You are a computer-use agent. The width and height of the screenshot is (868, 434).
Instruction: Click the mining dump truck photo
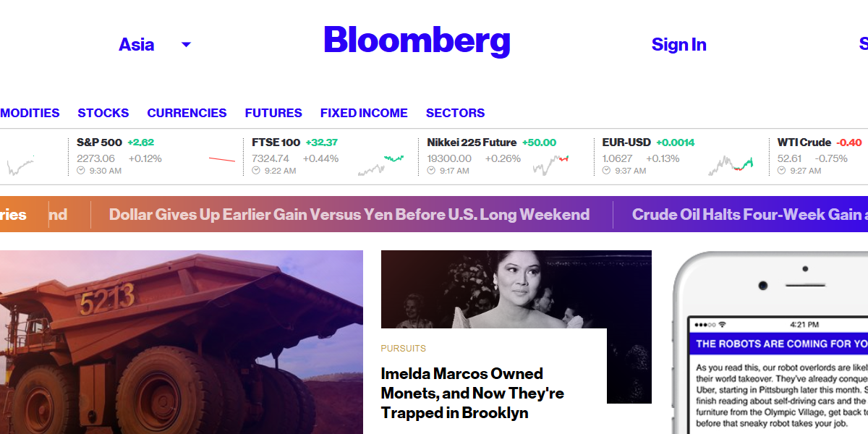(181, 341)
